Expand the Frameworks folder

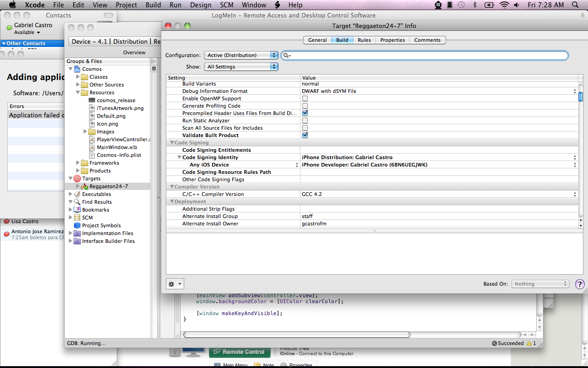(x=78, y=163)
